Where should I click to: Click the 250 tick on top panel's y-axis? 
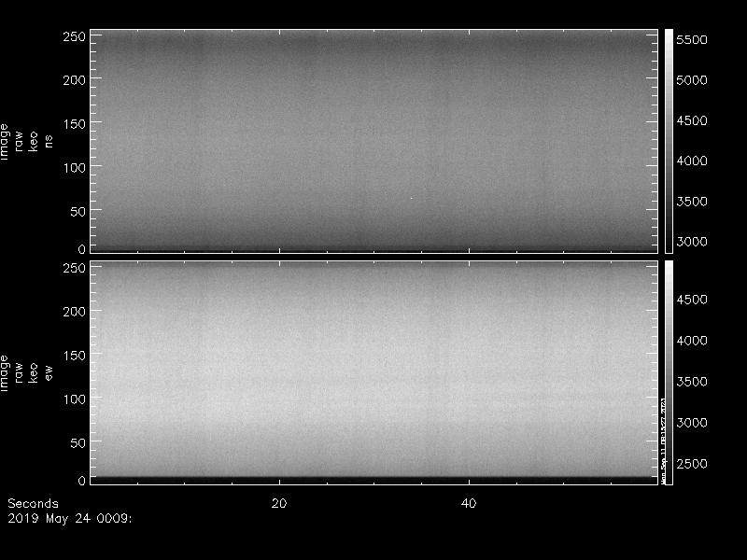(x=74, y=36)
